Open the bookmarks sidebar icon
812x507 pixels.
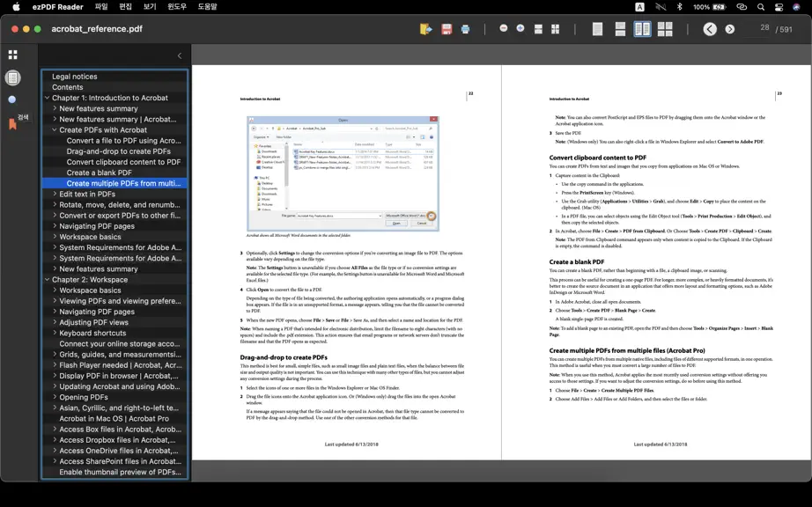pos(12,124)
